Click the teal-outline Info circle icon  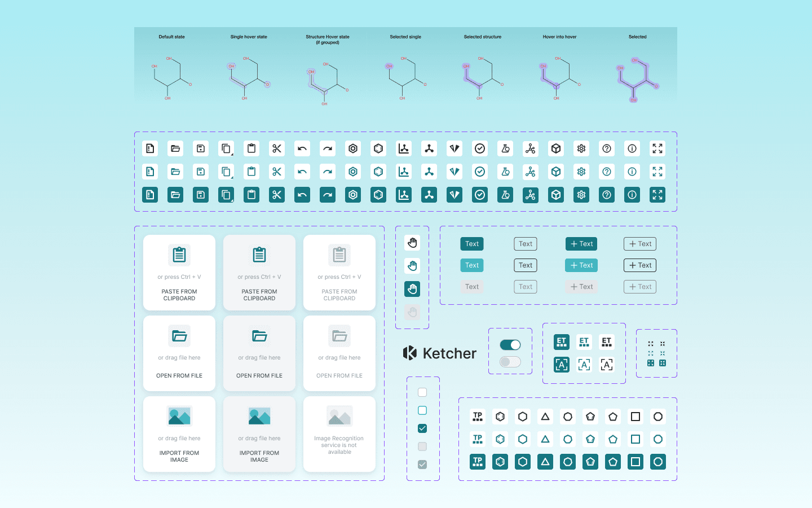tap(632, 172)
